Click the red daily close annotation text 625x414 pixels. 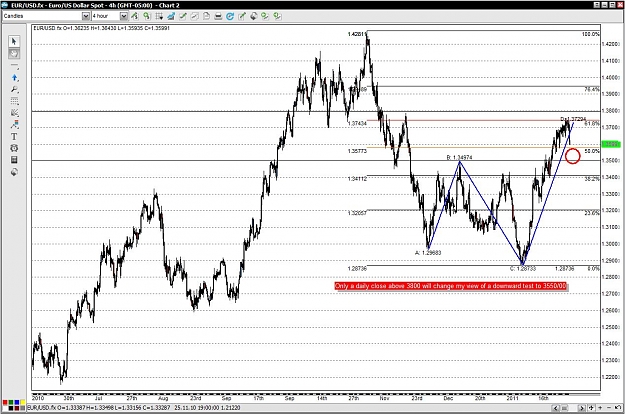(450, 286)
